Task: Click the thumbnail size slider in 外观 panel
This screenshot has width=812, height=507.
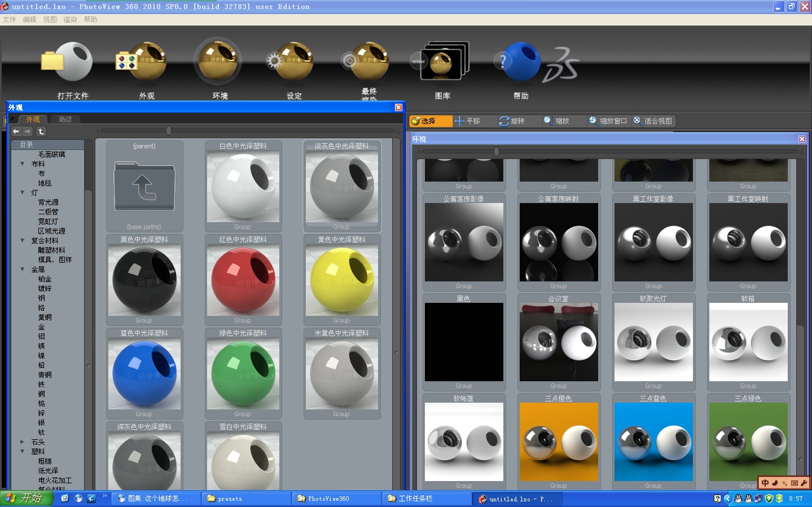Action: point(169,131)
